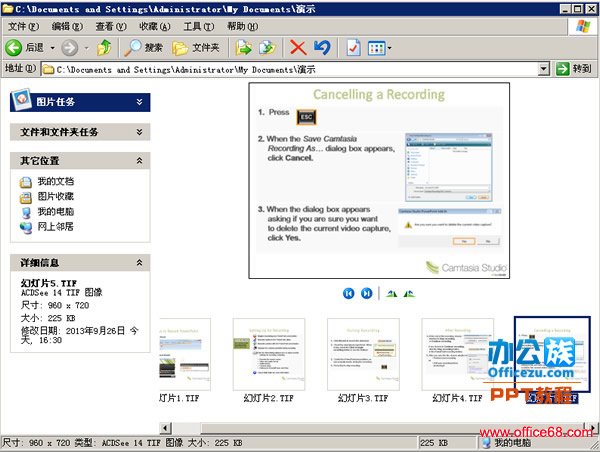Click the 网上邻居 network globe icon
This screenshot has height=452, width=600.
point(26,228)
